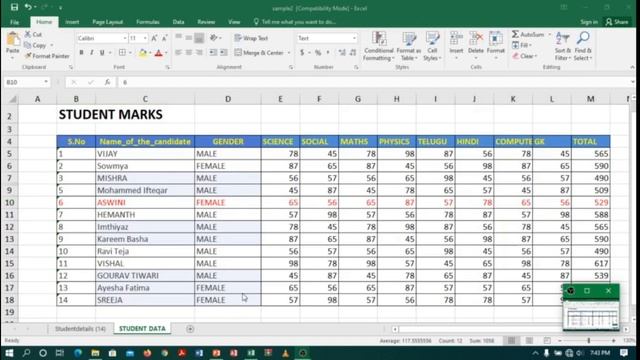Pick the yellow Fill Color swatch
The image size is (640, 360).
143,53
